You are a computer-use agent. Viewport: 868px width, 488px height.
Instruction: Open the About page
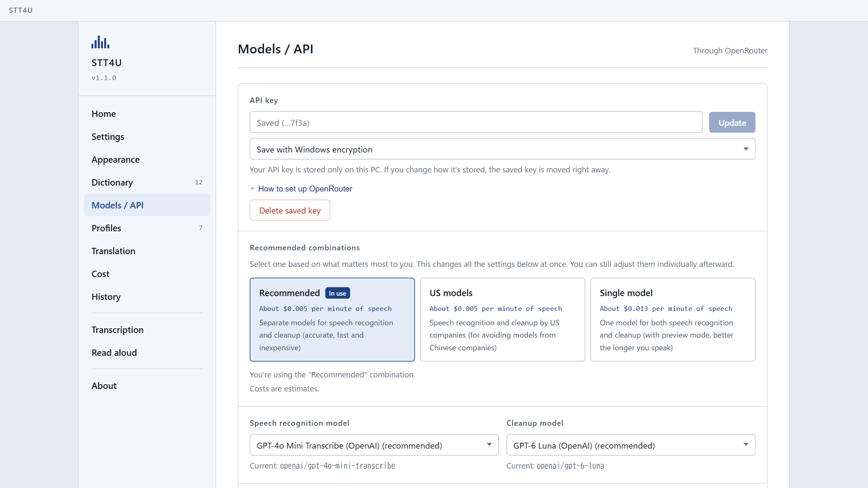click(x=147, y=385)
